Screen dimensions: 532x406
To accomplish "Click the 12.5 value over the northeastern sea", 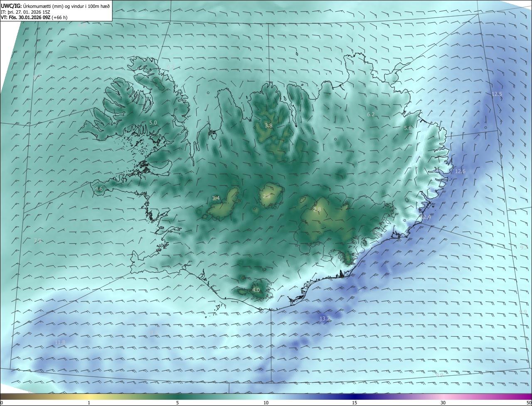I will click(497, 94).
